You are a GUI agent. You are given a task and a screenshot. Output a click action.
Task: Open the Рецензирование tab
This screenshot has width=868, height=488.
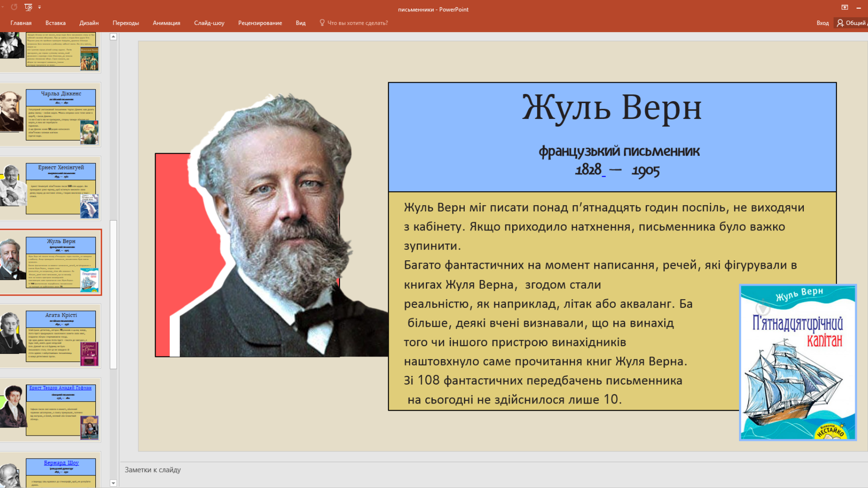tap(260, 23)
